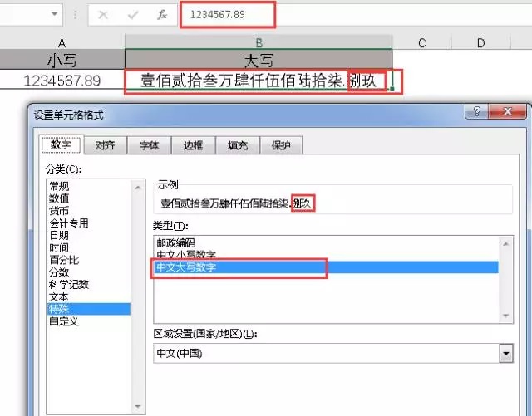Viewport: 532px width, 416px height.
Task: Select the 文本 category
Action: pyautogui.click(x=59, y=297)
